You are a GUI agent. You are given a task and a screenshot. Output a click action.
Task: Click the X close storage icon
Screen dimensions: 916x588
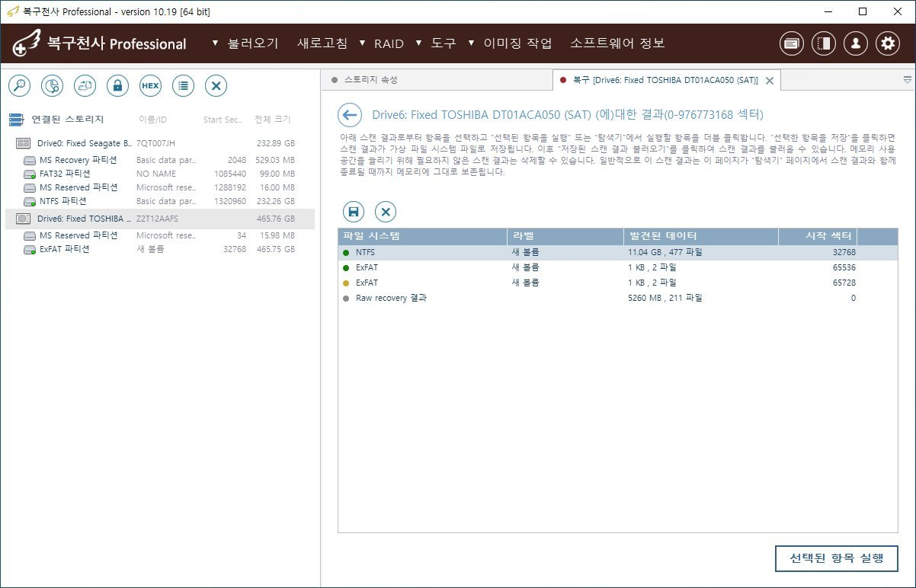click(216, 86)
